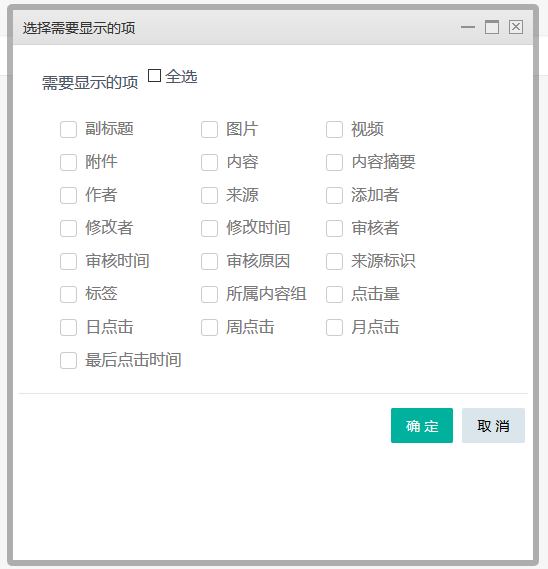
Task: Check the 作者 field option
Action: click(x=68, y=195)
